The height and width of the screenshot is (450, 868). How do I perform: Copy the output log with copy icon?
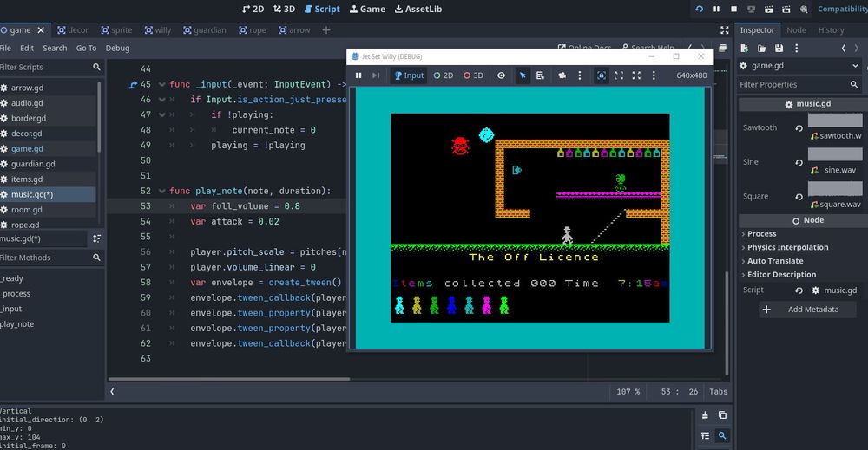coord(722,415)
